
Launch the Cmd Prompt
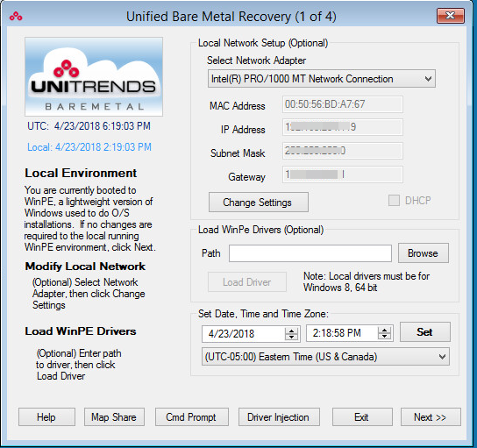tap(192, 417)
